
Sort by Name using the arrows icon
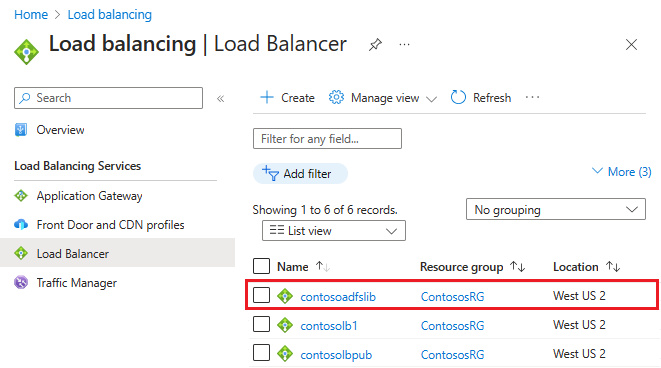[323, 266]
